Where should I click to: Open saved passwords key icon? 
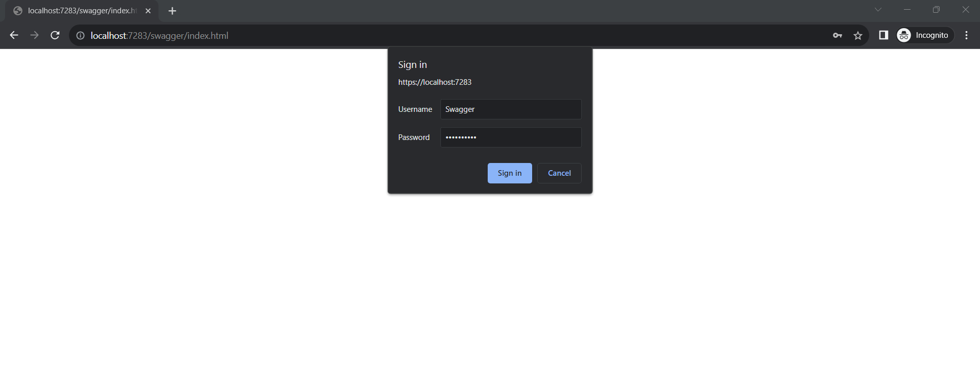(838, 35)
